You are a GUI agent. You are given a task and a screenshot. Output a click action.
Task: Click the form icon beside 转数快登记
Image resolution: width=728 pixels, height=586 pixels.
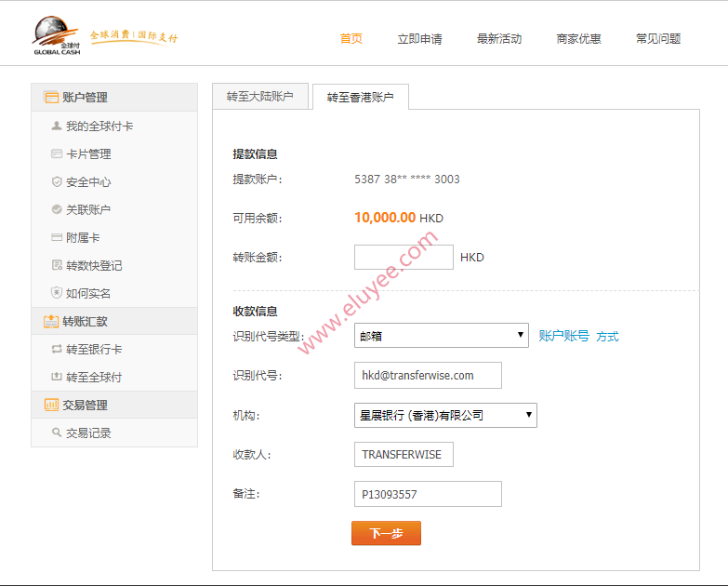(57, 265)
